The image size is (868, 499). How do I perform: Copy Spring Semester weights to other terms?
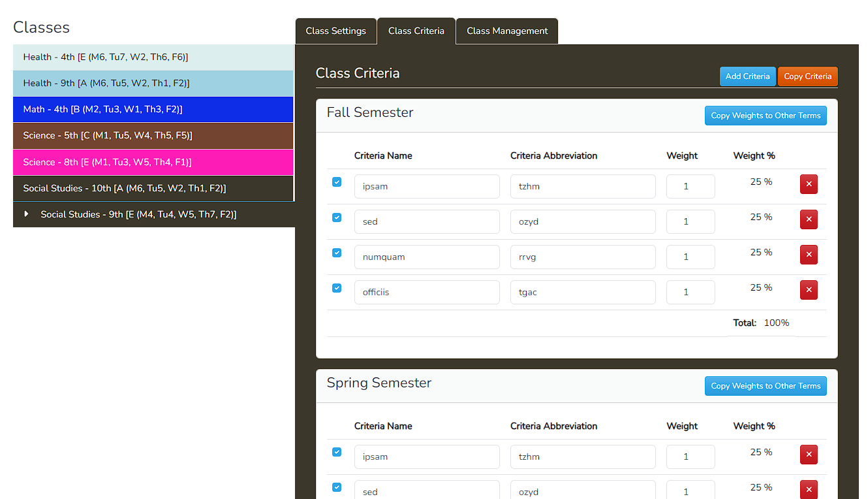point(766,386)
